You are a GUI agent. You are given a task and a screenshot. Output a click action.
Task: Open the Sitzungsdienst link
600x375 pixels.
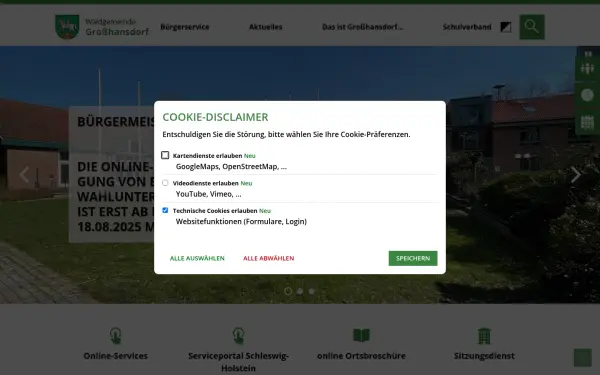click(484, 356)
